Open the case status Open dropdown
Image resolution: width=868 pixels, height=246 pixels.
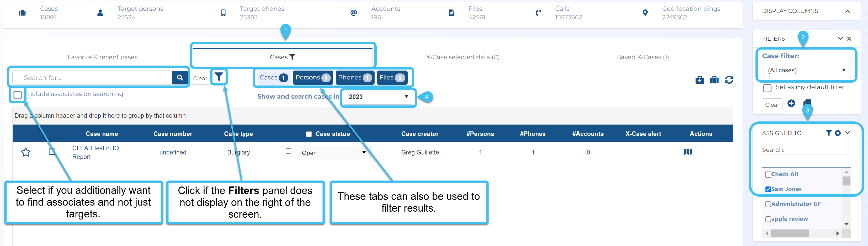(x=333, y=153)
